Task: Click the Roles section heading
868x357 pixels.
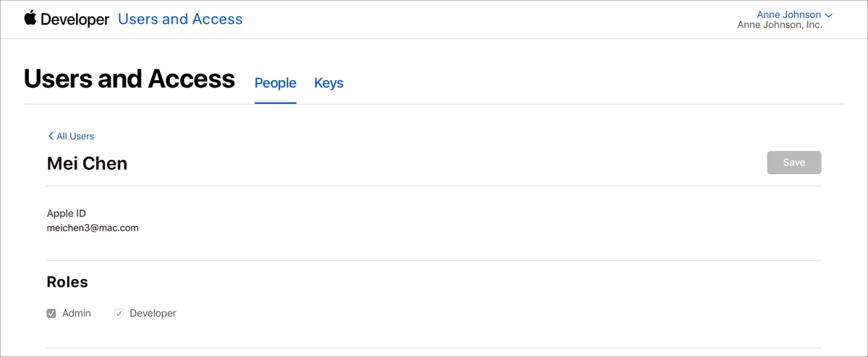Action: [67, 282]
